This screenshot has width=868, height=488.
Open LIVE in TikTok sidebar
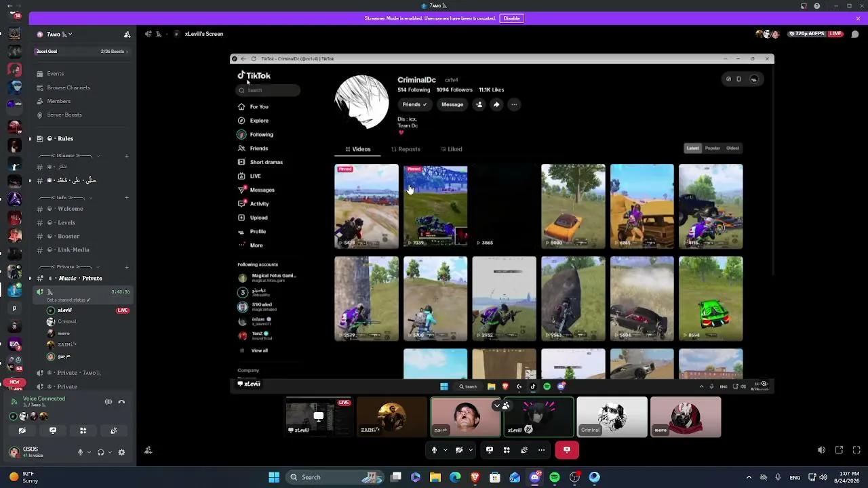pyautogui.click(x=250, y=176)
